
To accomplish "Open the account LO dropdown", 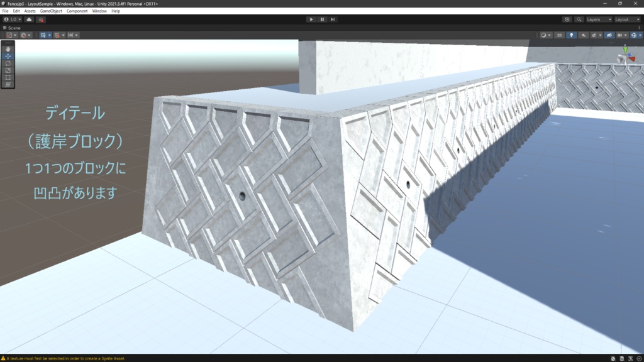I will coord(13,19).
